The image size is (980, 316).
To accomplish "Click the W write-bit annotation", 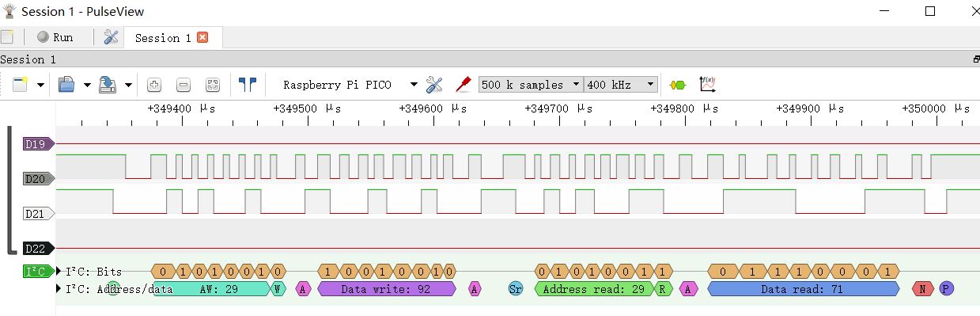I will 278,289.
